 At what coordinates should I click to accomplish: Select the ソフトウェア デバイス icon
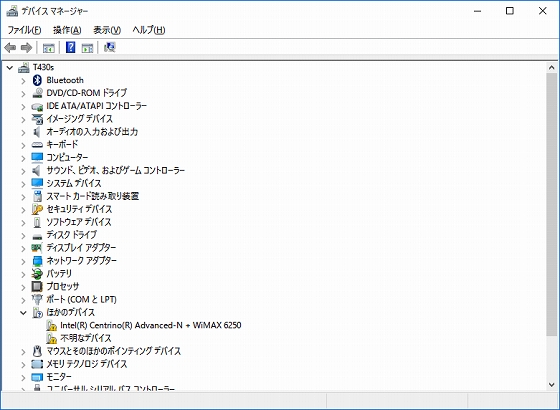click(x=37, y=222)
